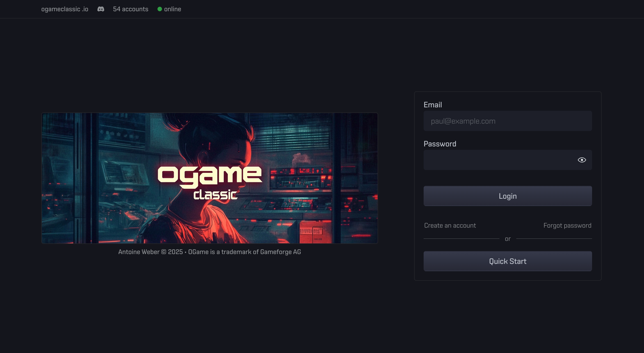Click the Quick Start button
644x353 pixels.
coord(508,261)
